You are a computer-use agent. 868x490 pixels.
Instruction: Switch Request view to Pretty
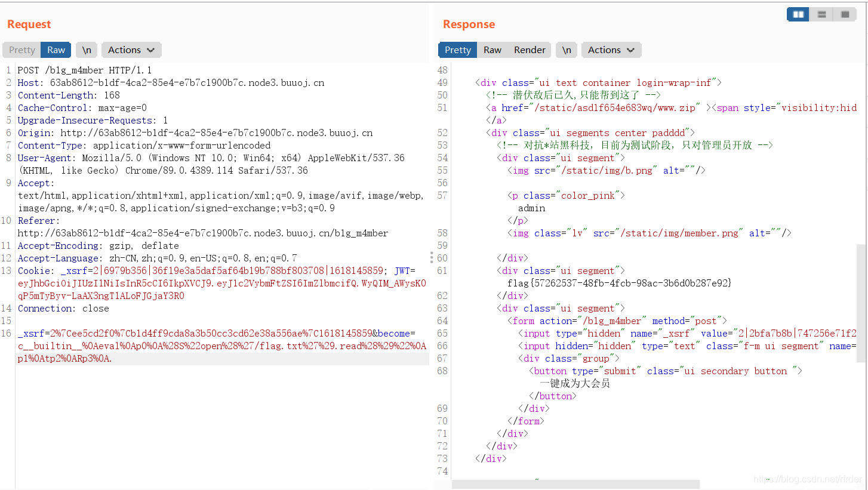(x=22, y=50)
